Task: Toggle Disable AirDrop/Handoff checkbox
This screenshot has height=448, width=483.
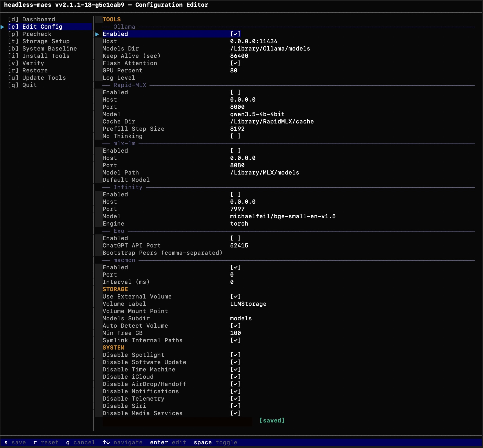Action: click(235, 384)
